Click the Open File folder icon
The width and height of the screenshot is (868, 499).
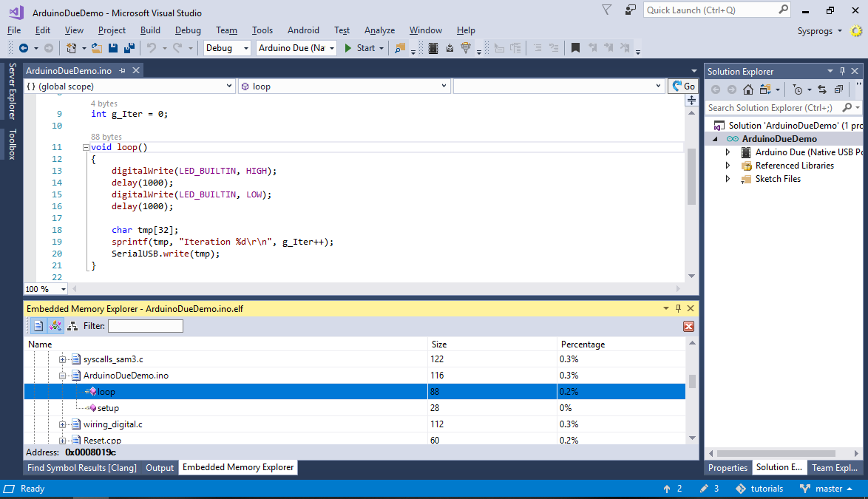pyautogui.click(x=96, y=48)
